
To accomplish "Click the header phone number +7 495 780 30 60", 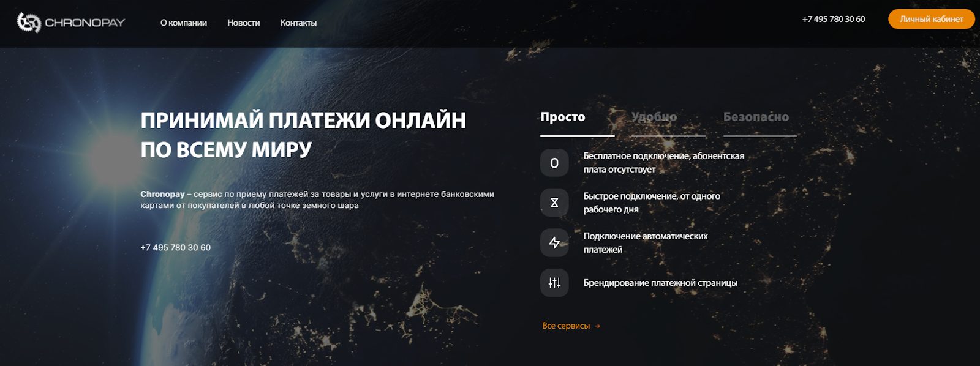I will 834,19.
